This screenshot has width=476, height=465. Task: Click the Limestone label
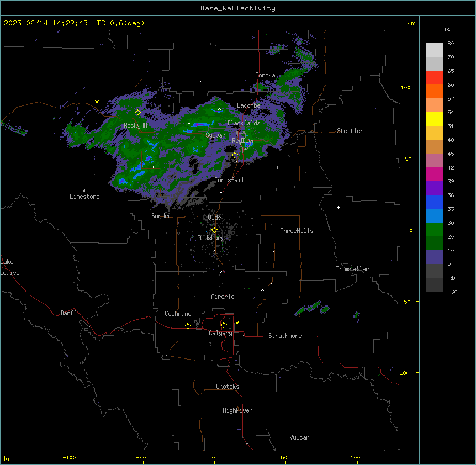(x=84, y=197)
